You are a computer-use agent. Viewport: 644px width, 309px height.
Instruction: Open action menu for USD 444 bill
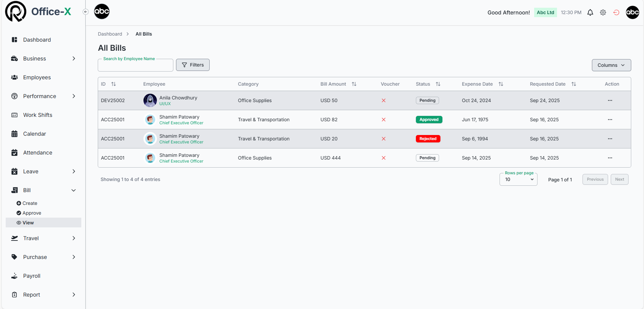click(x=610, y=158)
